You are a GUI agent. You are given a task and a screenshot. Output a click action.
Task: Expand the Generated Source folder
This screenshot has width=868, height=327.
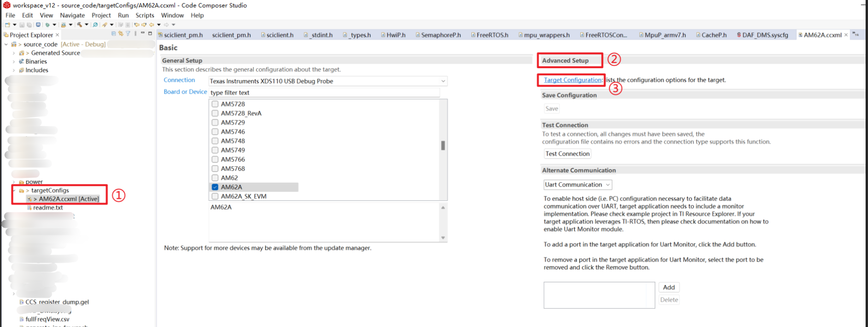point(14,53)
